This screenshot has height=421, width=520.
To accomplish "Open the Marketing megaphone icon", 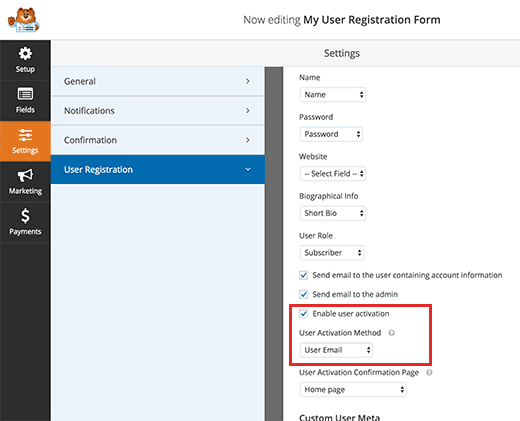I will (25, 175).
